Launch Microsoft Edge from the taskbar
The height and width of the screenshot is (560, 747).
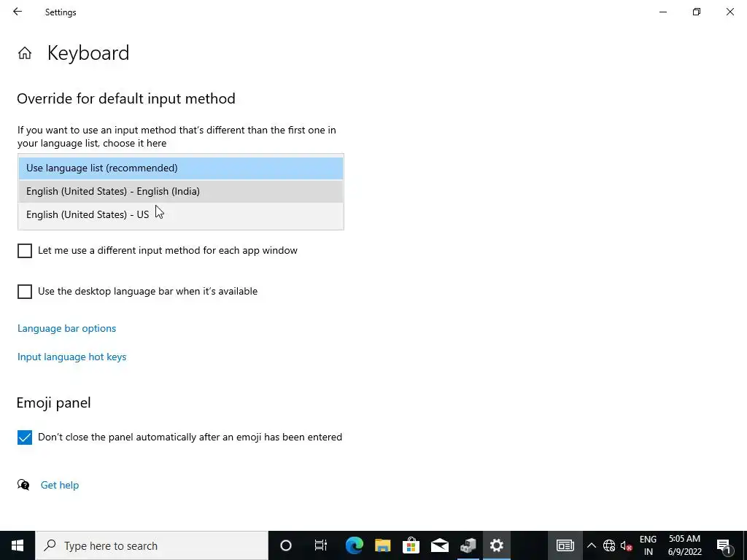[x=354, y=545]
